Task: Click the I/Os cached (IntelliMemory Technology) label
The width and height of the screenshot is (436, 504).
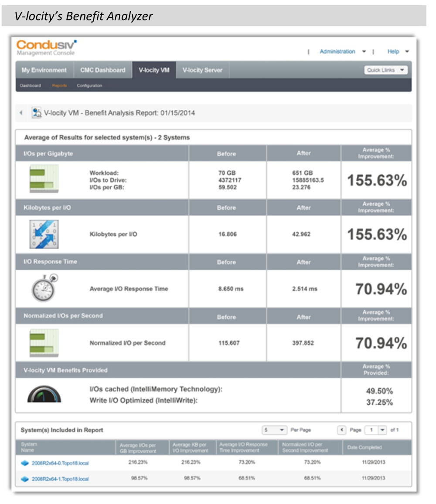Action: 156,389
